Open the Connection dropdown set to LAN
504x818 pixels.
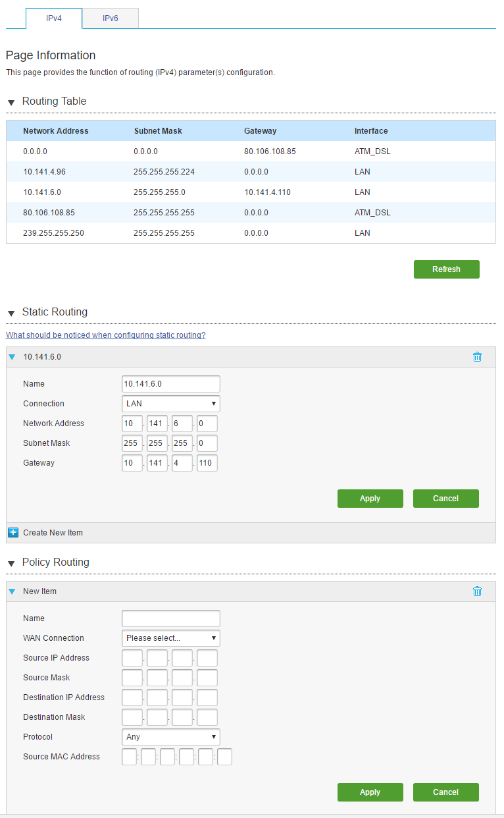171,404
